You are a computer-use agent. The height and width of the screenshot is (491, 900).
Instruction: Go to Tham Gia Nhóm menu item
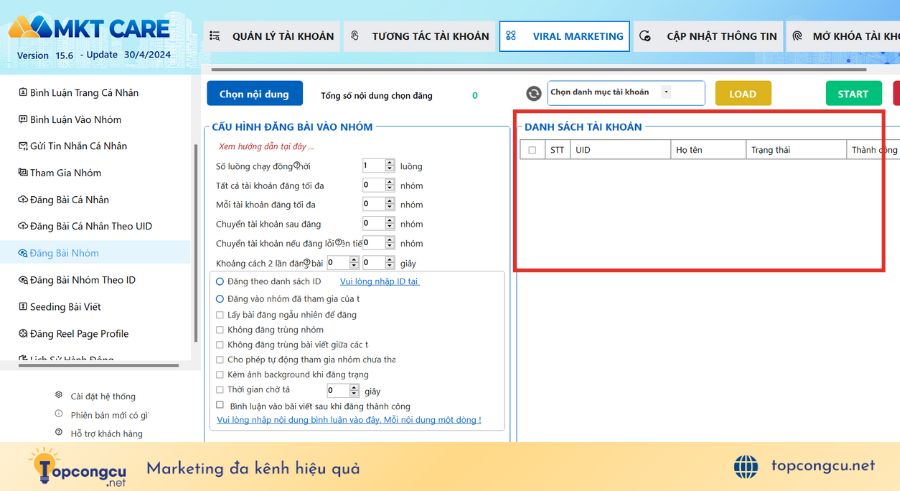65,173
